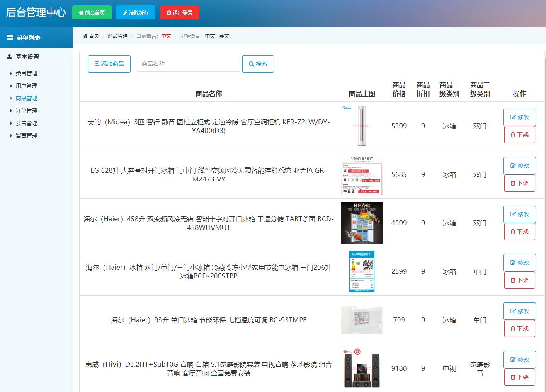Click the 清除缓存 button
Viewport: 546px width, 392px height.
click(x=136, y=12)
